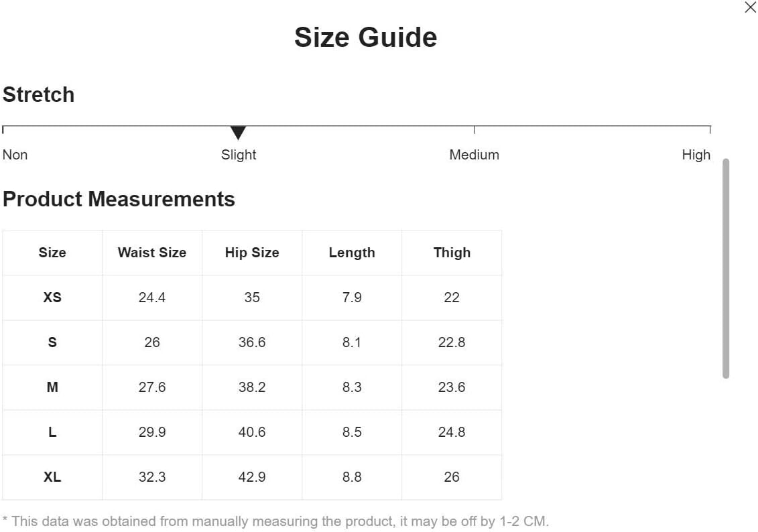The width and height of the screenshot is (758, 532).
Task: Click the XL size row label
Action: [52, 477]
